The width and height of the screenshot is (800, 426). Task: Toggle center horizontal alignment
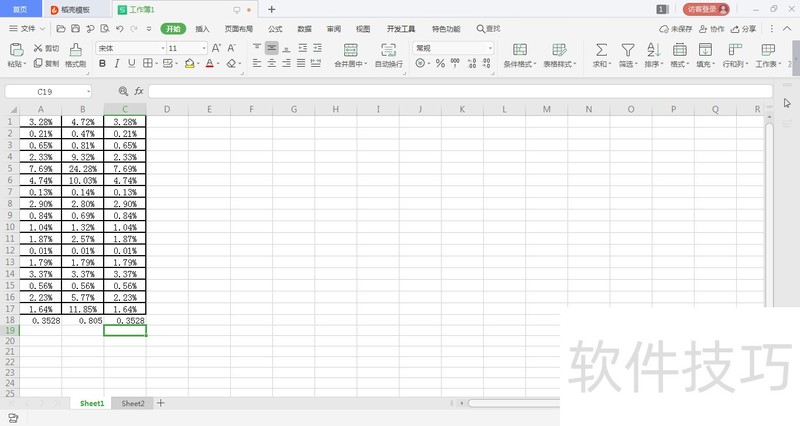[x=271, y=63]
